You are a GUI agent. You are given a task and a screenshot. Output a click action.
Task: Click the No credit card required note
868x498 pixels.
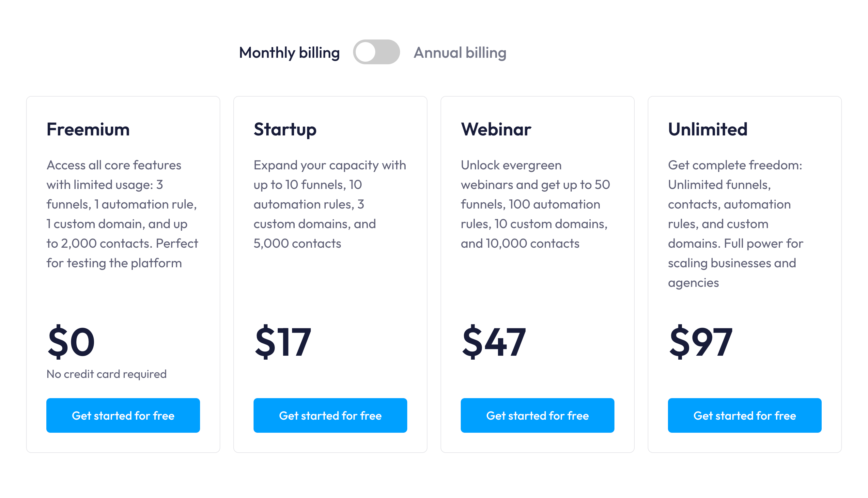click(x=106, y=374)
